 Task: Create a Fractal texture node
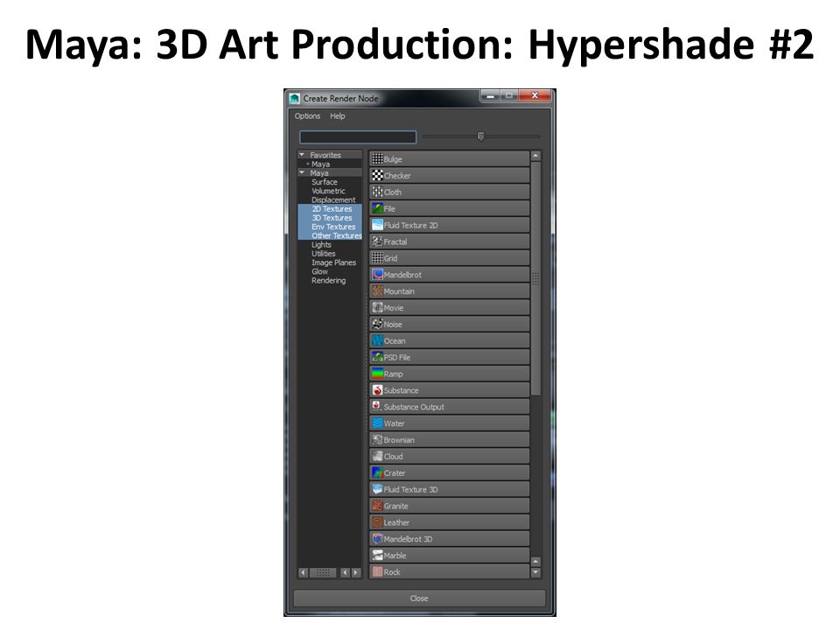coord(449,241)
